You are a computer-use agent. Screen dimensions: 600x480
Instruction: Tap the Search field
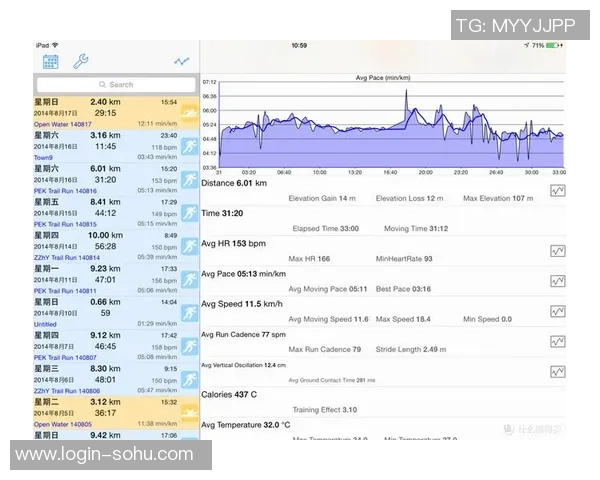click(115, 85)
